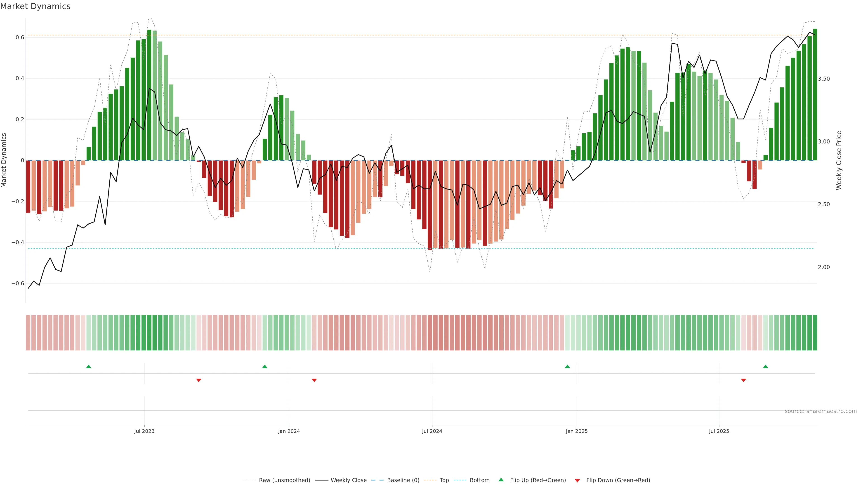Click the Jan 2025 x-axis label
This screenshot has height=488, width=868.
(x=577, y=431)
